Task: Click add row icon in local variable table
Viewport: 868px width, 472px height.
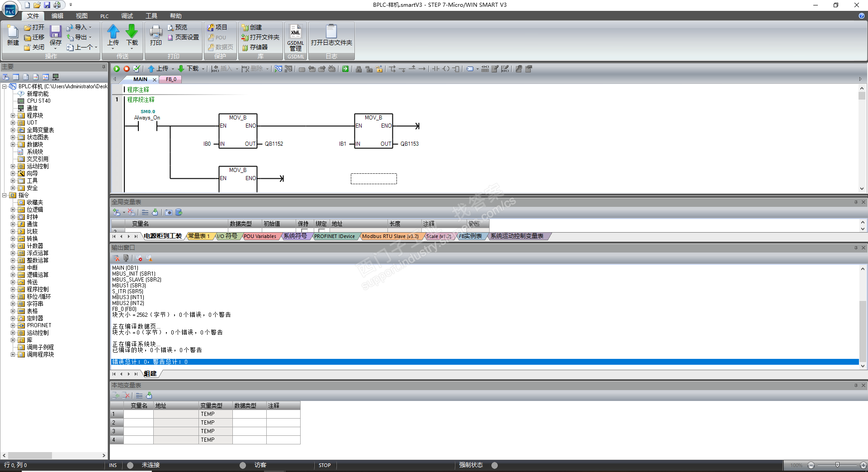Action: tap(116, 396)
